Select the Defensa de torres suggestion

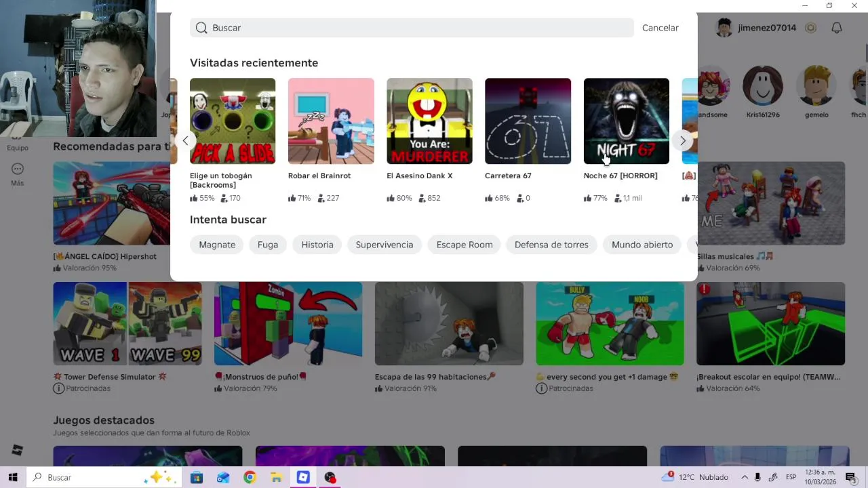point(551,245)
